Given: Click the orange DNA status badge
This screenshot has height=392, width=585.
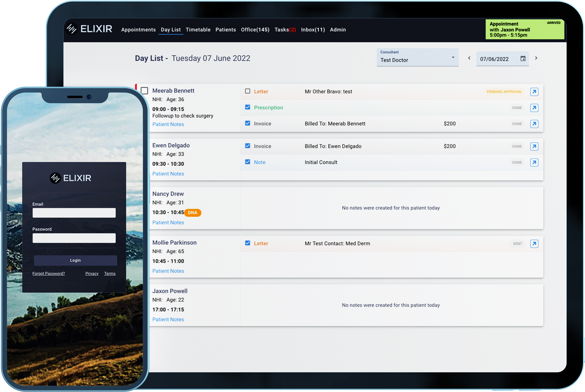Looking at the screenshot, I should 193,213.
